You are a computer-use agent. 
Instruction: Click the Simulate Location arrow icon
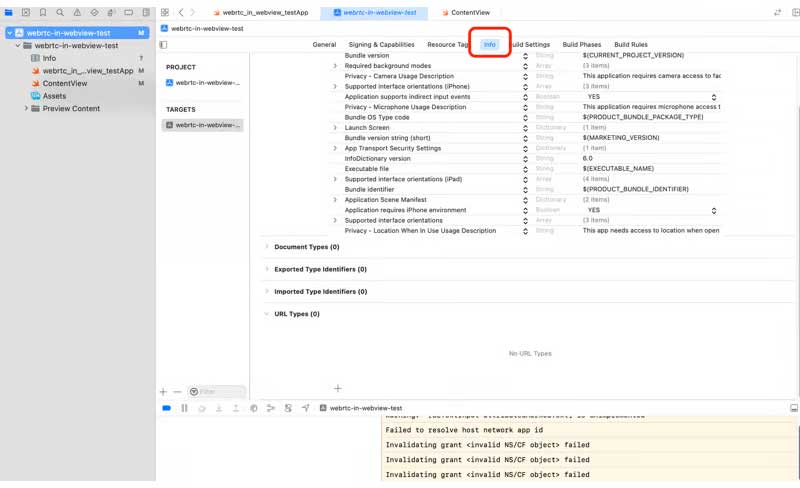(x=306, y=408)
